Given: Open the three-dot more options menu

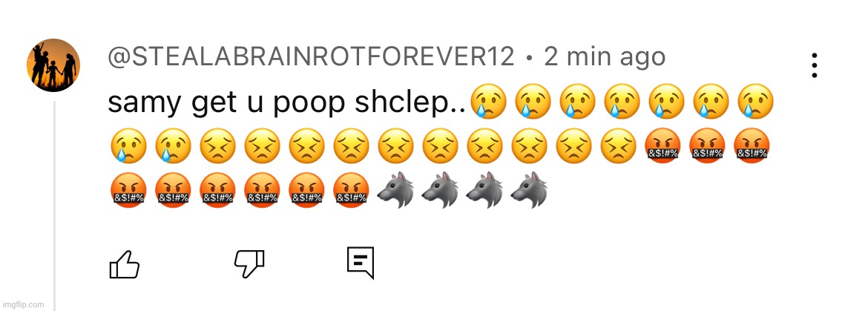Looking at the screenshot, I should [x=815, y=65].
